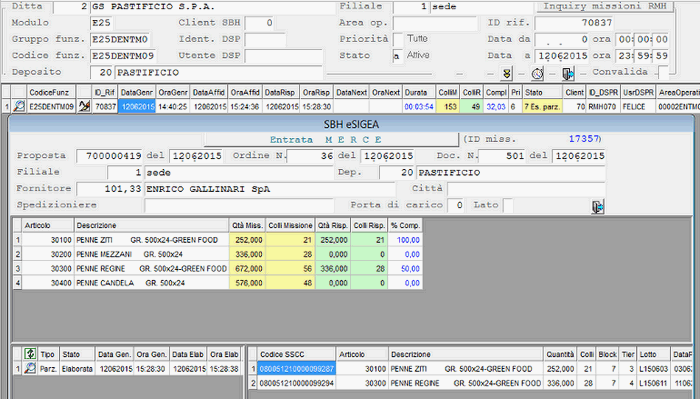Toggle the Priorità Tutte checkbox
This screenshot has height=399, width=700.
tap(397, 39)
